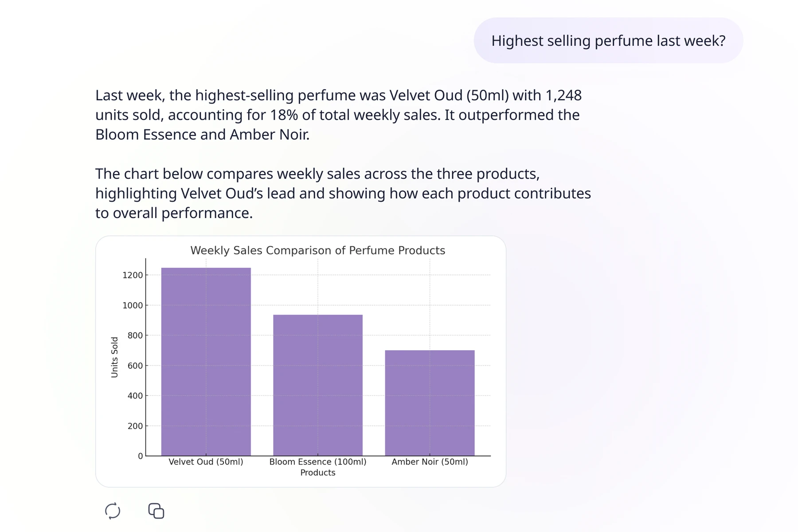The height and width of the screenshot is (532, 798).
Task: Click the "Highest selling perfume last week?" message bubble
Action: pyautogui.click(x=608, y=41)
